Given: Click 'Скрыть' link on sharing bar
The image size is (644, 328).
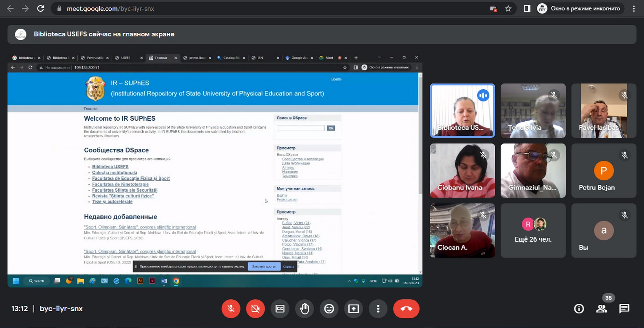Looking at the screenshot, I should coord(288,266).
